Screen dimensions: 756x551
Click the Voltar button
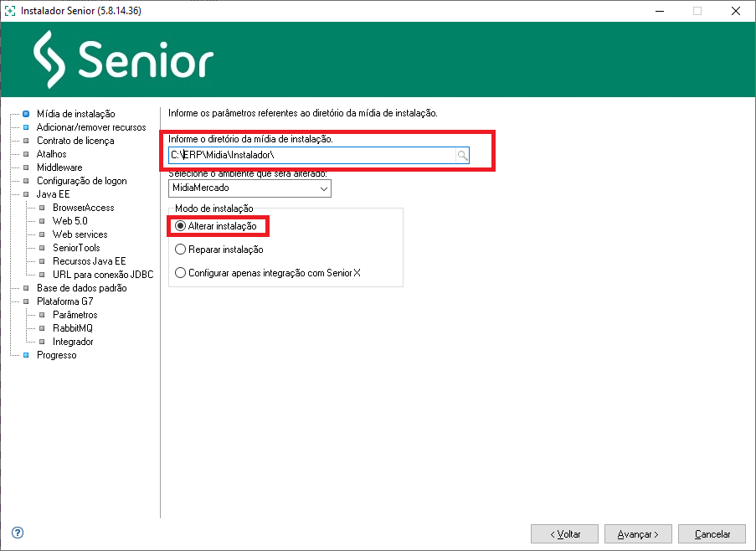pyautogui.click(x=564, y=534)
